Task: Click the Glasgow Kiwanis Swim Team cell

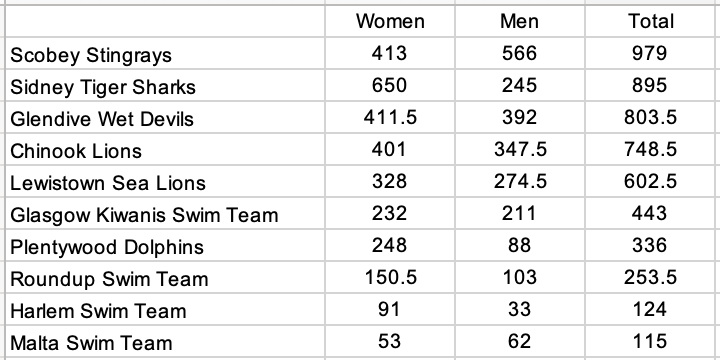Action: (x=165, y=214)
